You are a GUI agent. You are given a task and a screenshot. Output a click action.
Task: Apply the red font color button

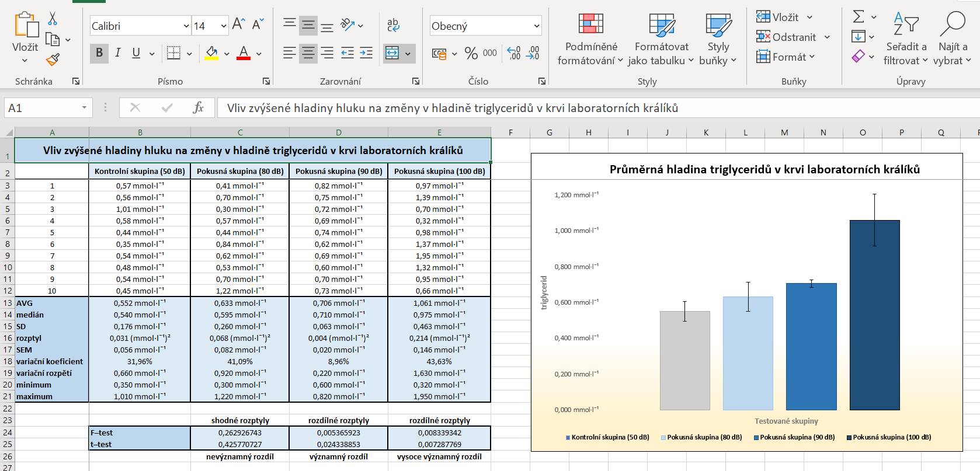[x=244, y=53]
